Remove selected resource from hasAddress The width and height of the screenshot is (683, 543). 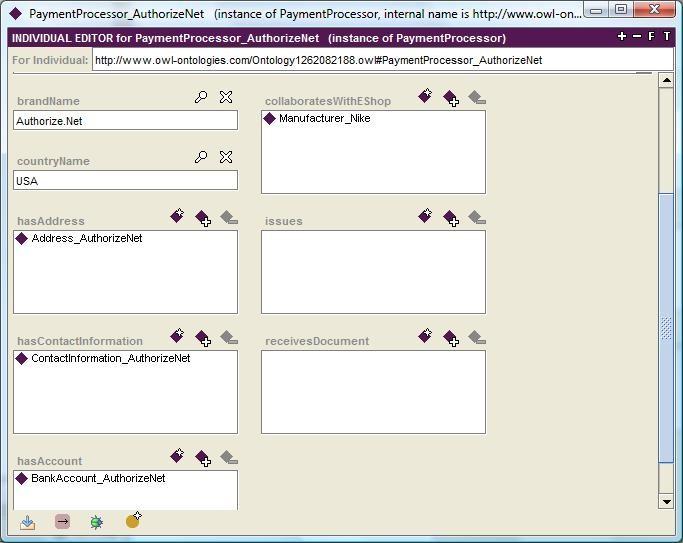pos(229,217)
